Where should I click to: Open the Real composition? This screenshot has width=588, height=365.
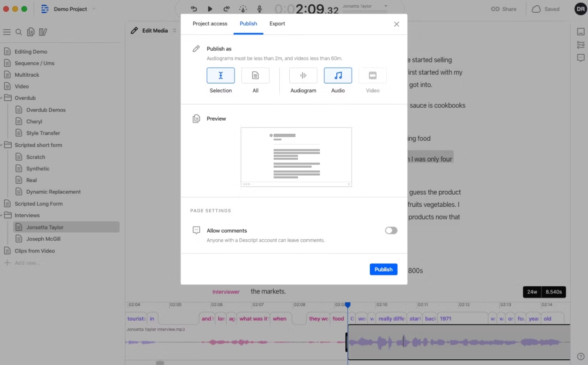(32, 180)
